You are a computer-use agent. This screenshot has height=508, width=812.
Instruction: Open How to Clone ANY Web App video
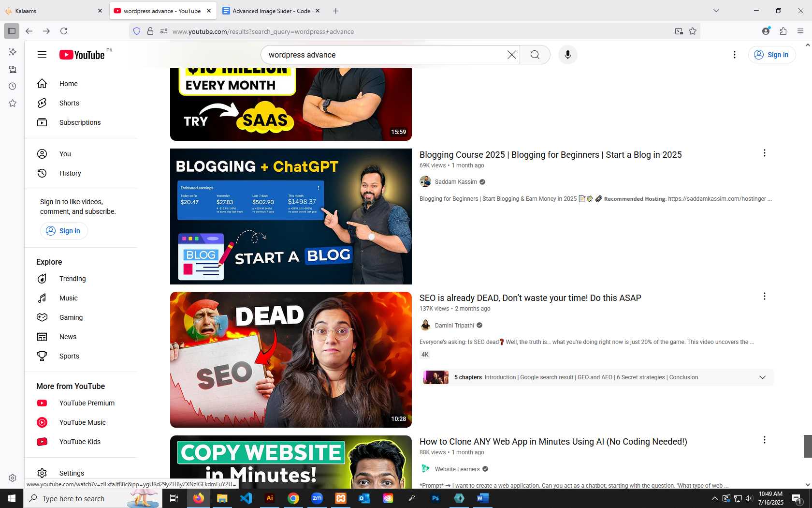(553, 442)
